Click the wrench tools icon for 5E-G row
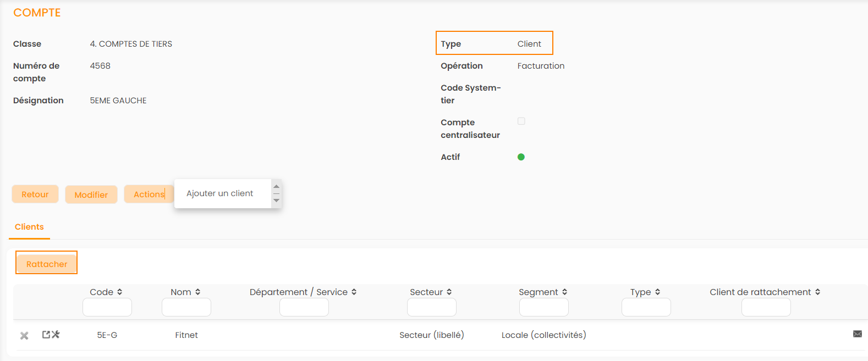868x361 pixels. pos(56,334)
